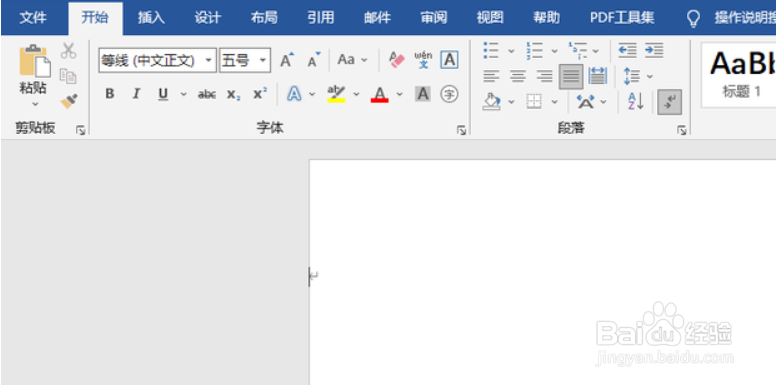The height and width of the screenshot is (385, 778).
Task: Expand the font color dropdown arrow
Action: pos(399,94)
